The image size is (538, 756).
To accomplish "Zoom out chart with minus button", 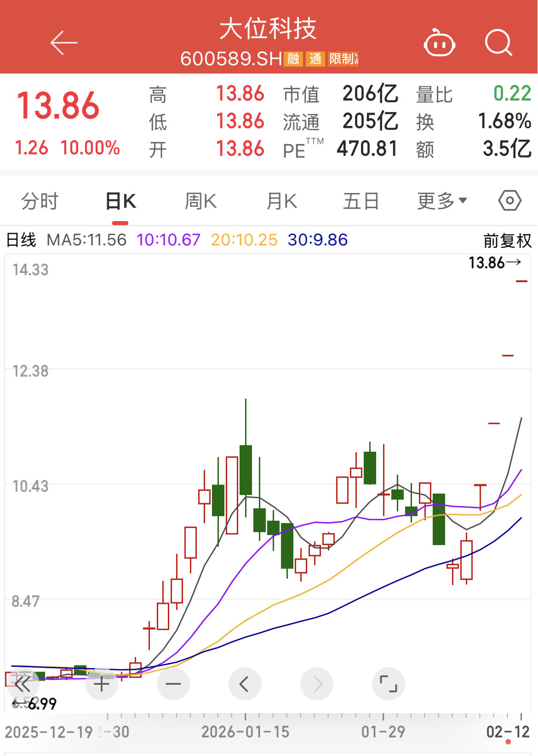I will coord(173,684).
